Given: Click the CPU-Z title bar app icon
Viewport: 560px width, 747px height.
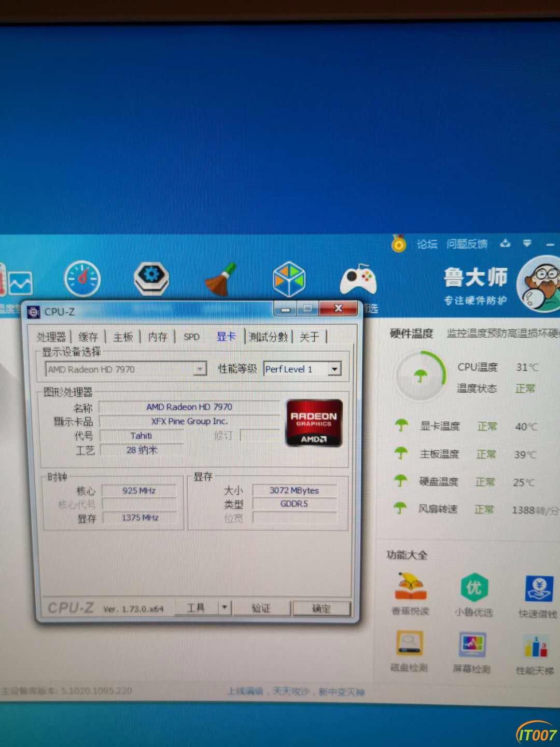Looking at the screenshot, I should 33,312.
